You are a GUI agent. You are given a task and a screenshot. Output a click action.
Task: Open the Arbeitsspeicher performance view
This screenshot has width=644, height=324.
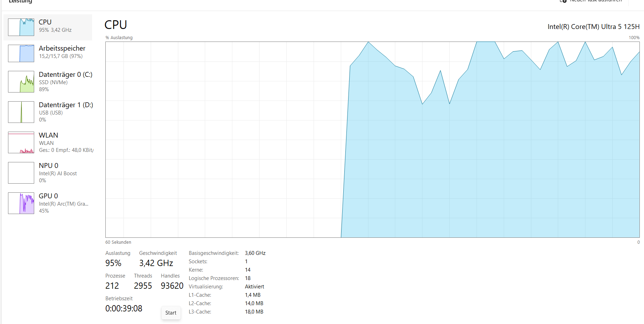tap(48, 53)
